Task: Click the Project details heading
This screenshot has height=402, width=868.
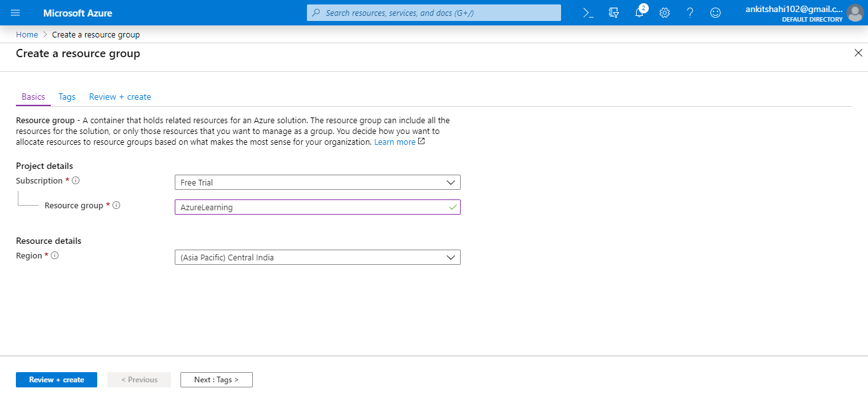Action: [x=44, y=166]
